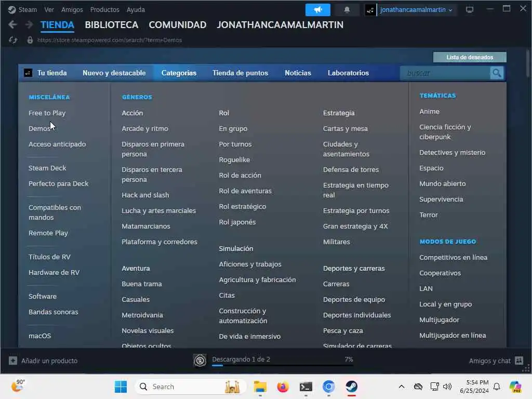Screen dimensions: 532x399
Task: Select the Acción genre
Action: (x=132, y=113)
